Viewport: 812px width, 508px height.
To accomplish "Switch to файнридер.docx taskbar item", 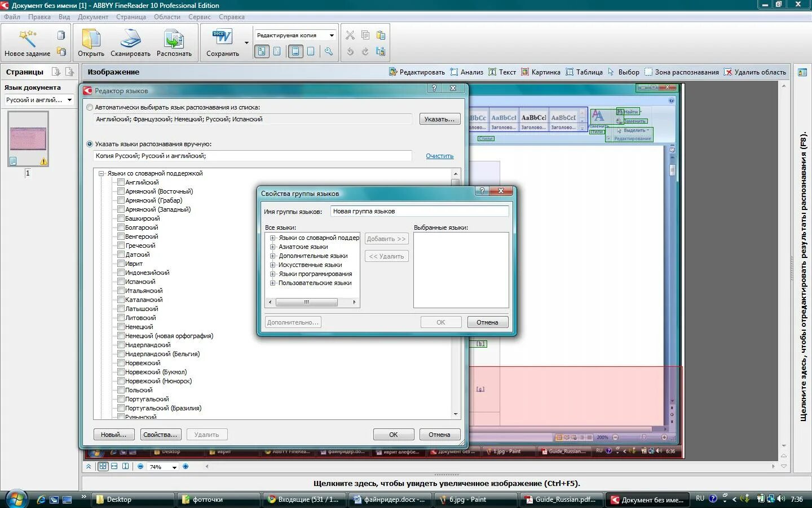I will point(390,500).
